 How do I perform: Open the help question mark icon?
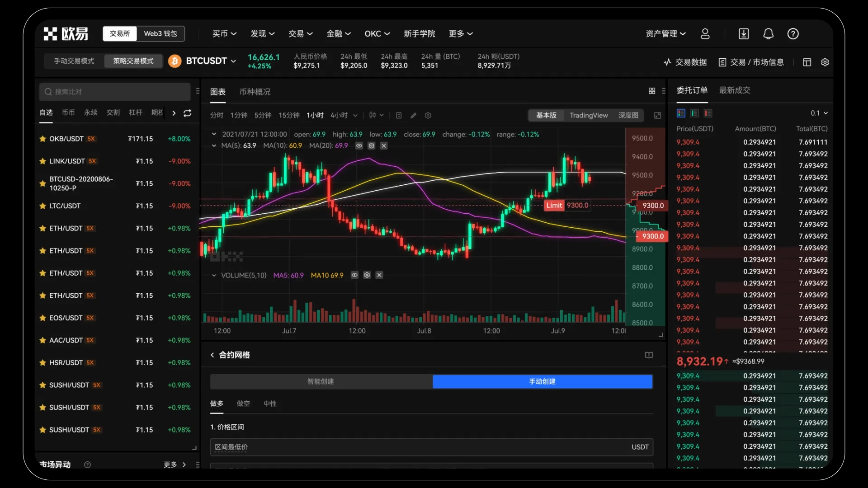tap(793, 34)
